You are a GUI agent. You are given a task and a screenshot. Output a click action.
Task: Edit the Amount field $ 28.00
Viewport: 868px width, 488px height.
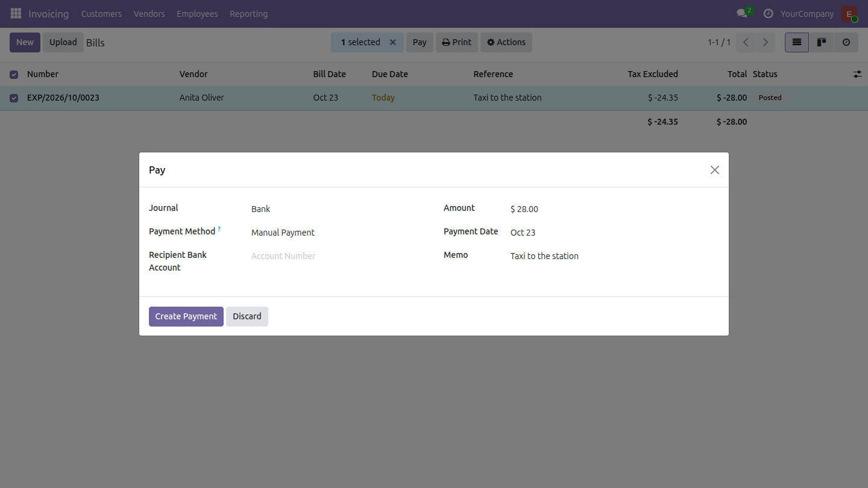(x=614, y=209)
